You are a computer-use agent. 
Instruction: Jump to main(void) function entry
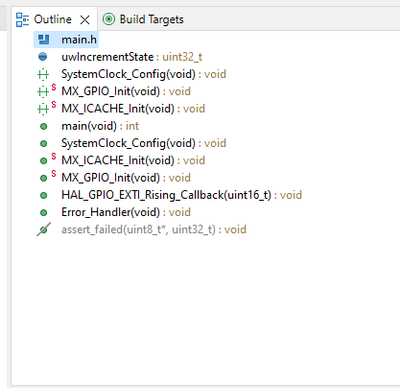coord(100,126)
